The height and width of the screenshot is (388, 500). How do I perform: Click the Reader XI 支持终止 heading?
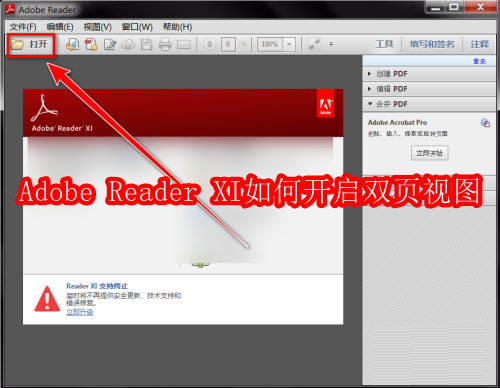coord(97,286)
